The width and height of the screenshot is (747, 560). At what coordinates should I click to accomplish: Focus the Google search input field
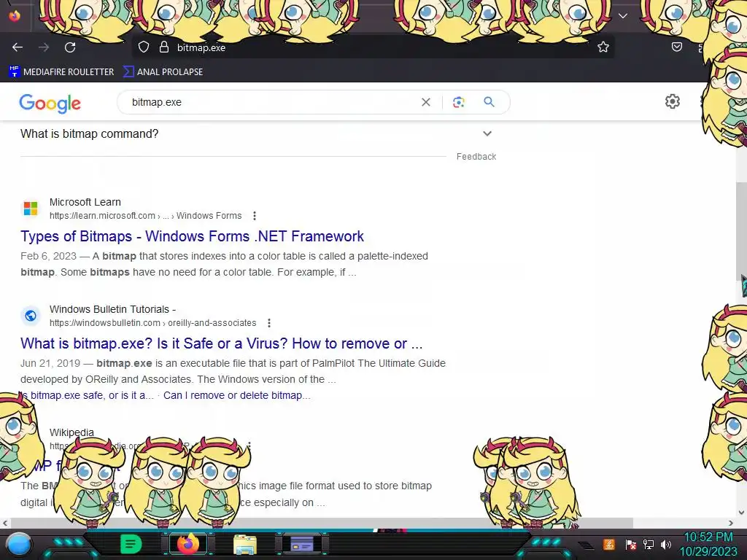(x=271, y=102)
